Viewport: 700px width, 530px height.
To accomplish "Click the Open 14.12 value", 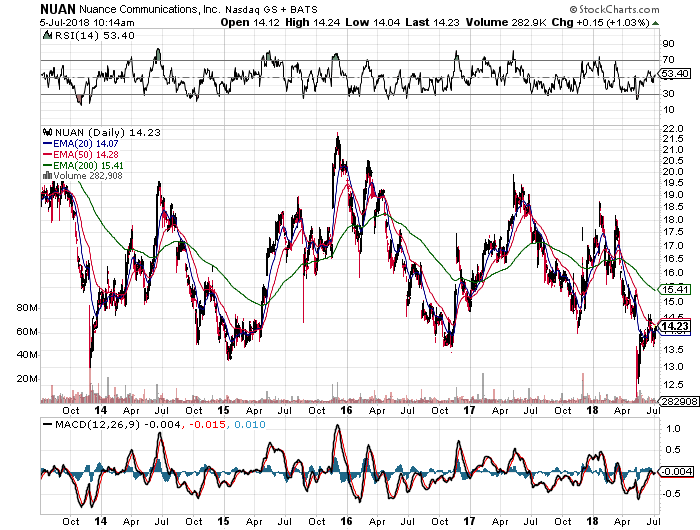I will [250, 22].
